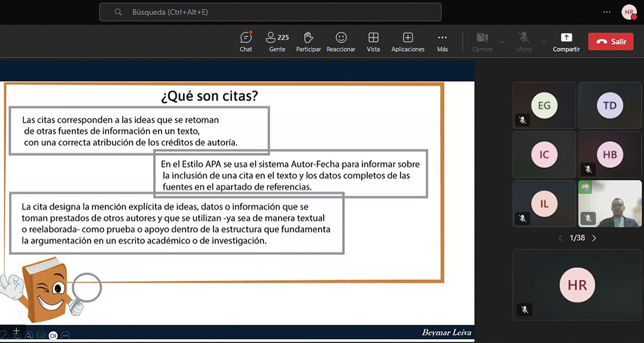Toggle the Micro microphone mute
This screenshot has height=343, width=644.
coord(524,42)
